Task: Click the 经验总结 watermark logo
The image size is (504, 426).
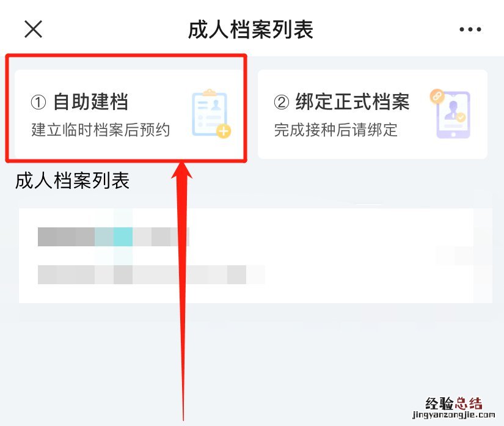Action: [454, 403]
